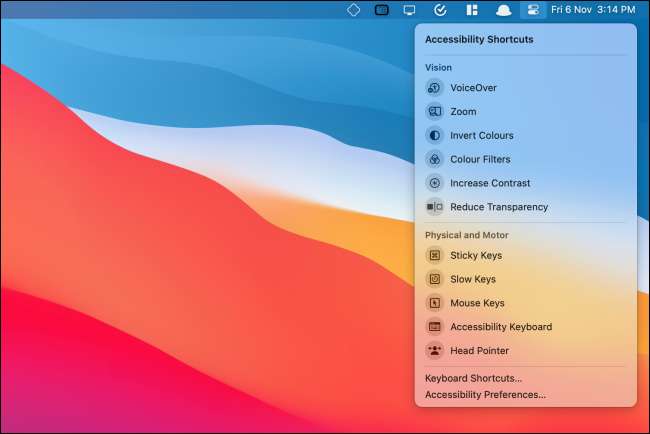Click the Zoom magnifier icon

click(x=434, y=112)
